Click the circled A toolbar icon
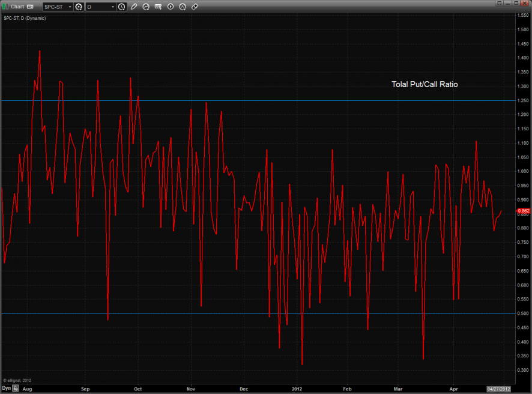The width and height of the screenshot is (532, 394). [x=182, y=7]
